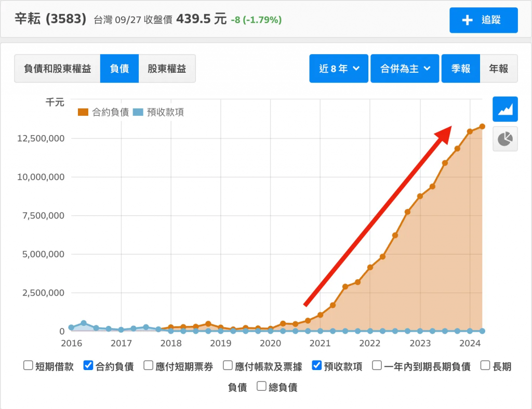Select 季報 quarterly report view
532x409 pixels.
[461, 69]
